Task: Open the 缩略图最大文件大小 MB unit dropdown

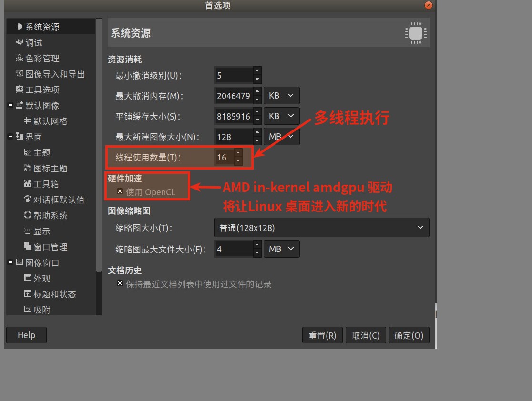Action: [281, 249]
